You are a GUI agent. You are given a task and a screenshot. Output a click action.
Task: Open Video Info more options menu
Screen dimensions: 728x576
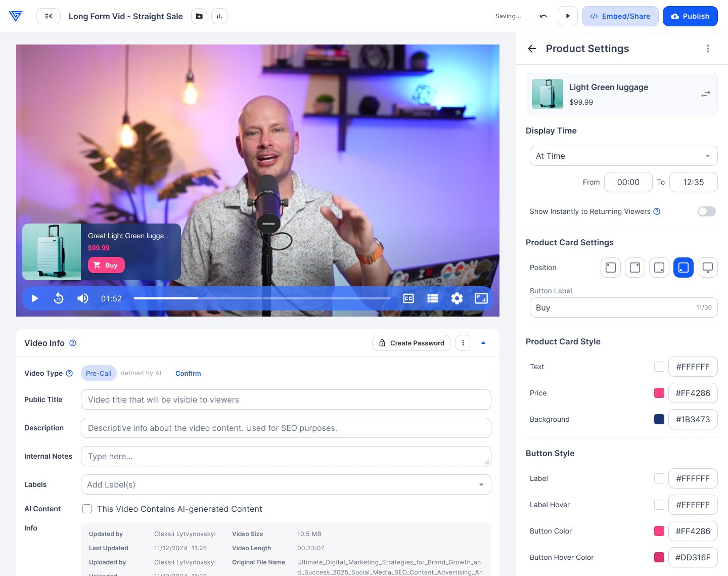463,343
